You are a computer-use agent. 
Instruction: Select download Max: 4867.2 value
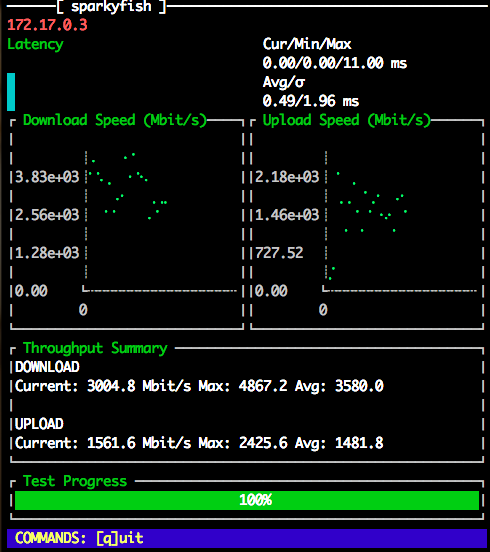[x=243, y=386]
